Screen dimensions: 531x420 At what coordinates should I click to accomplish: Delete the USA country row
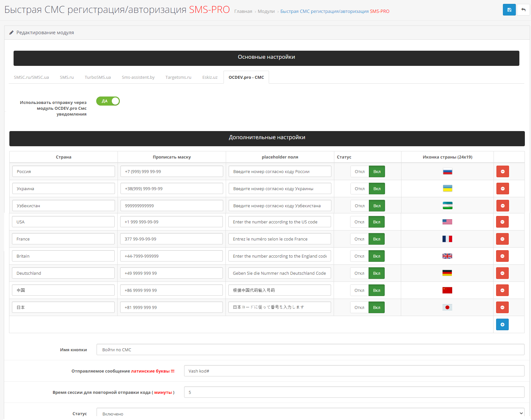[x=502, y=222]
